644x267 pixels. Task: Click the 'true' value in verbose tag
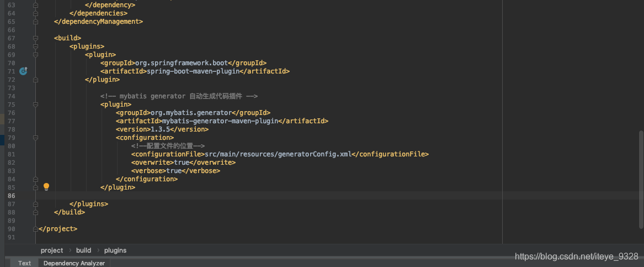[x=174, y=171]
